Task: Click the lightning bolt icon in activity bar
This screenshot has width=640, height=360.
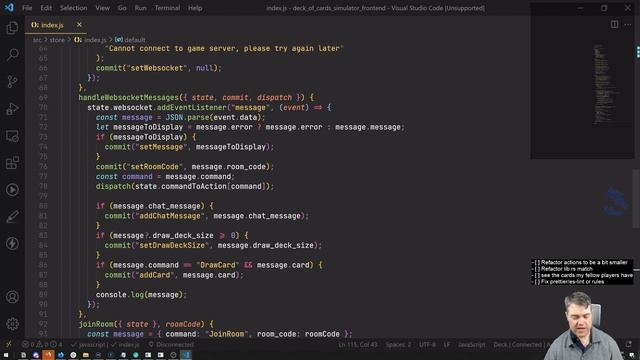Action: 12,244
